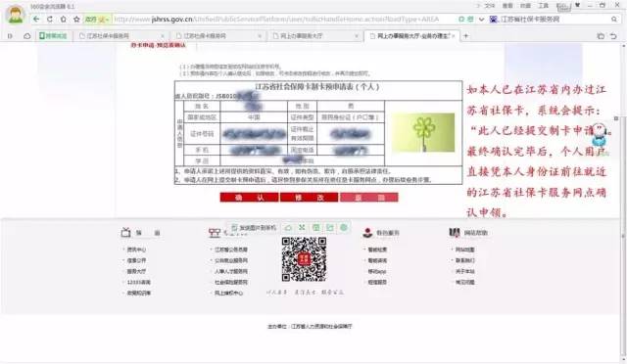Click the user avatar icon in the browser
This screenshot has height=364, width=627.
coord(16,15)
